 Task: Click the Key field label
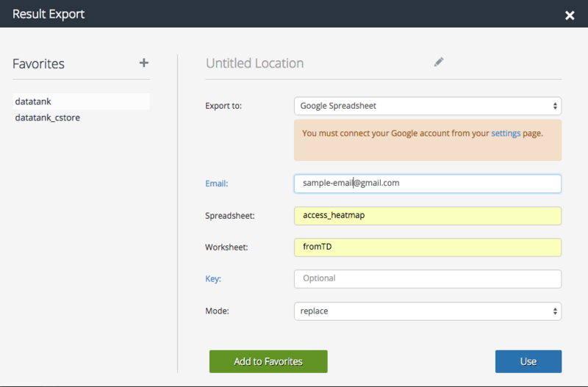click(212, 279)
